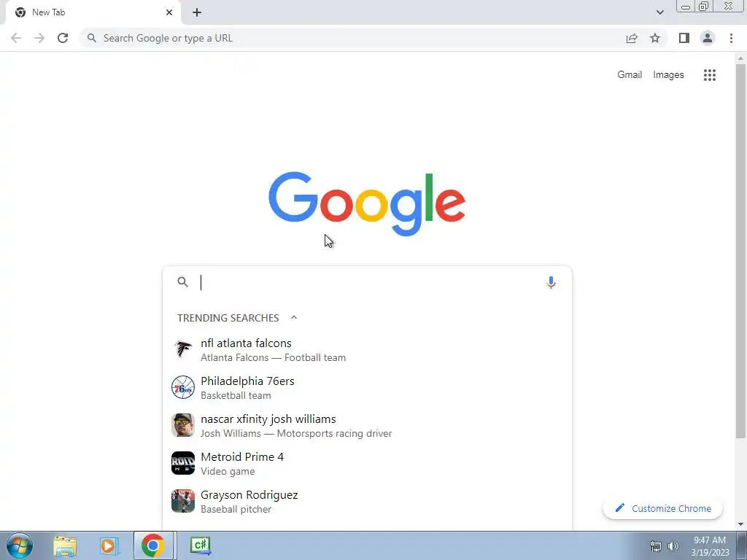
Task: Click inside the Google search input field
Action: (x=369, y=282)
